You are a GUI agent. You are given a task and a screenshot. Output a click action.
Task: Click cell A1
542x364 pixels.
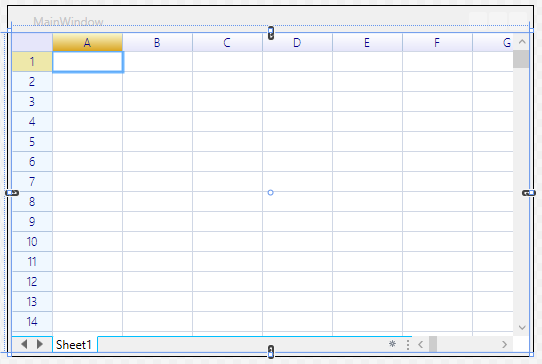click(88, 62)
